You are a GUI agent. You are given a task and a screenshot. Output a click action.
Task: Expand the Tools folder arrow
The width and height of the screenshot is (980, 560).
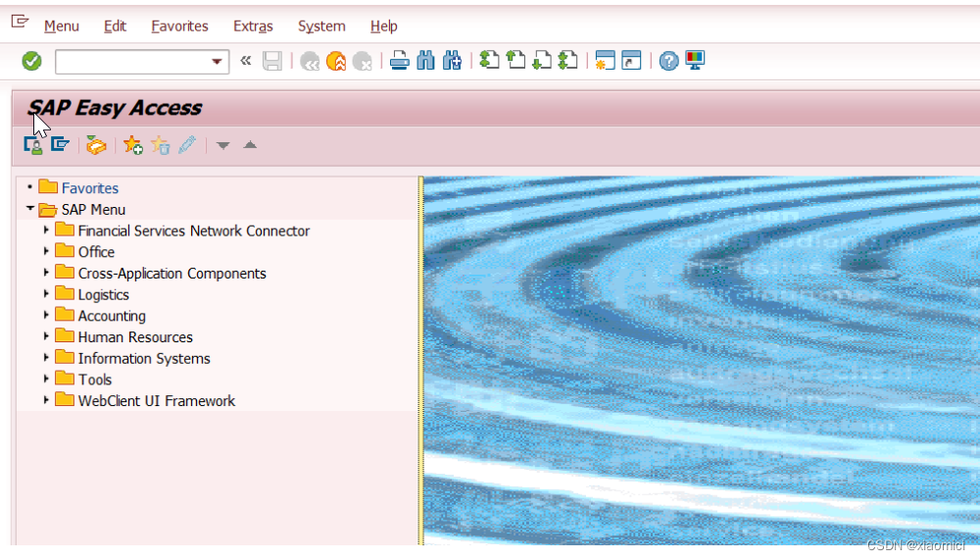pyautogui.click(x=46, y=380)
